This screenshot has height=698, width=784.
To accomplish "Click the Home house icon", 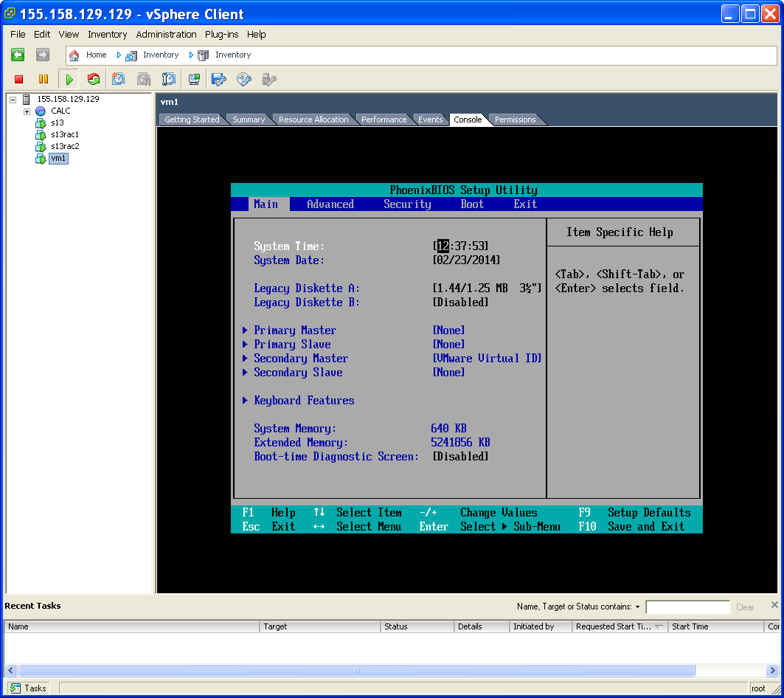I will tap(74, 55).
